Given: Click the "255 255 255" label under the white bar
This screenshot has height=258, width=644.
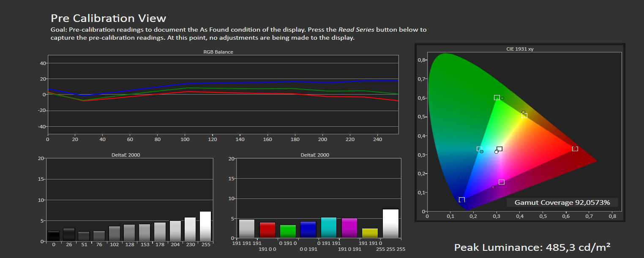Looking at the screenshot, I should coord(390,249).
